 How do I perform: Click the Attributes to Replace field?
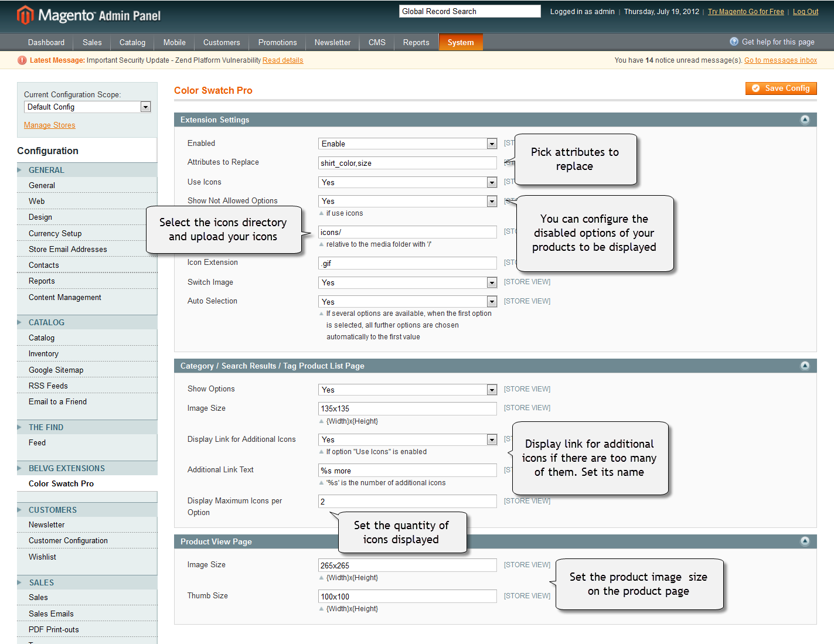point(407,163)
